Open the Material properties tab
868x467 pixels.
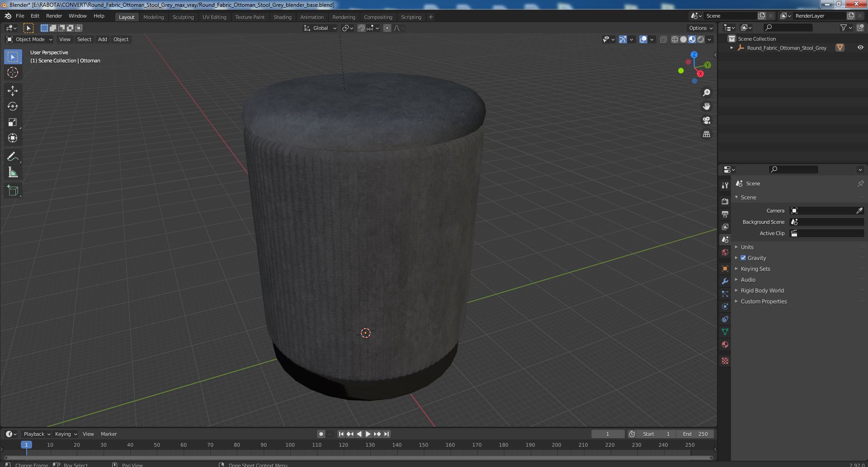pos(725,344)
